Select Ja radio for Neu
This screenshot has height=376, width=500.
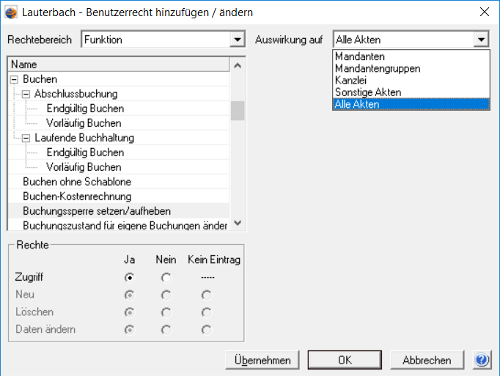coord(129,295)
